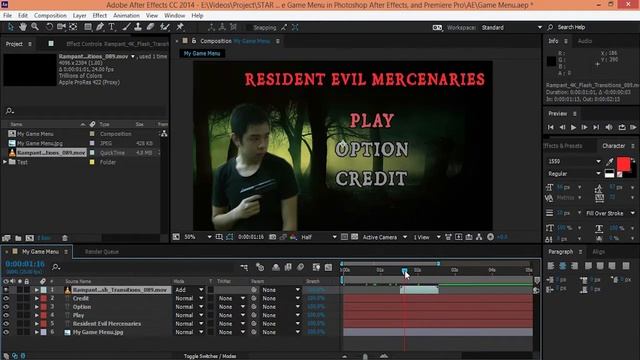The image size is (640, 360).
Task: Open the Composition menu
Action: [50, 16]
